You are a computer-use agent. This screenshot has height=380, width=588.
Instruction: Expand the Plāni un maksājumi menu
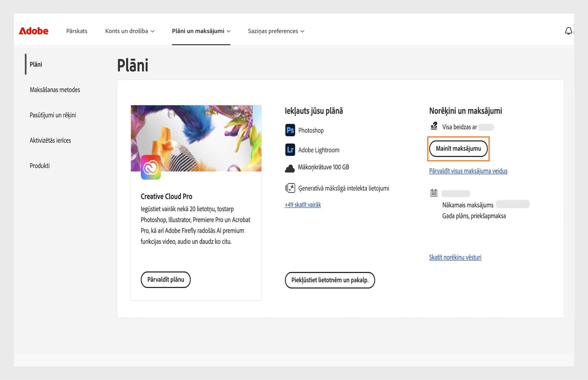201,31
